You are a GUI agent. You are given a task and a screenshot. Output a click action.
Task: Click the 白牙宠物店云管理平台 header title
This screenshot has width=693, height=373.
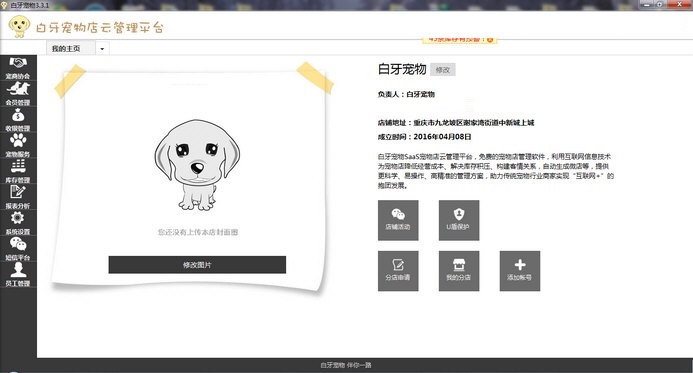coord(100,27)
